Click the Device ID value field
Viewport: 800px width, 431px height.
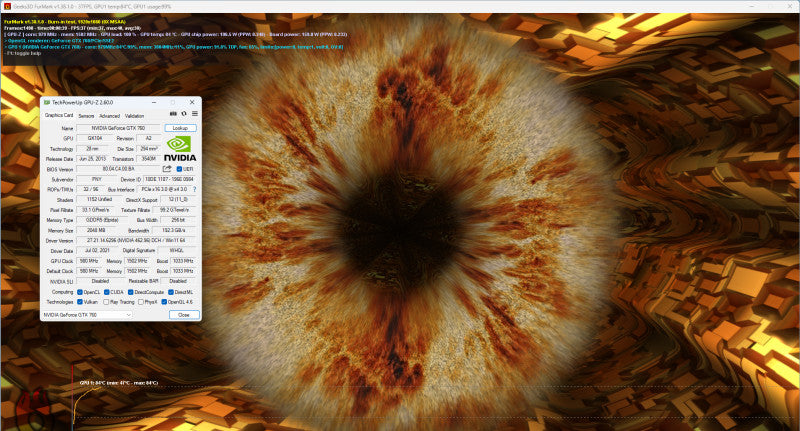[x=169, y=180]
